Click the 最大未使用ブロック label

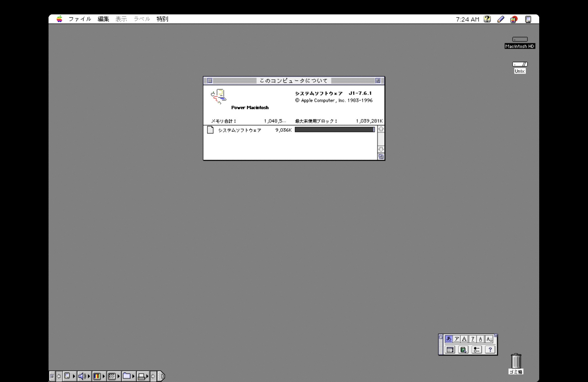coord(316,121)
